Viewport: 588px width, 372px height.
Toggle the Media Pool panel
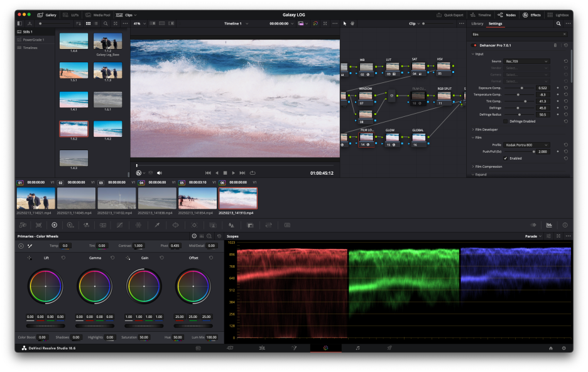point(98,15)
